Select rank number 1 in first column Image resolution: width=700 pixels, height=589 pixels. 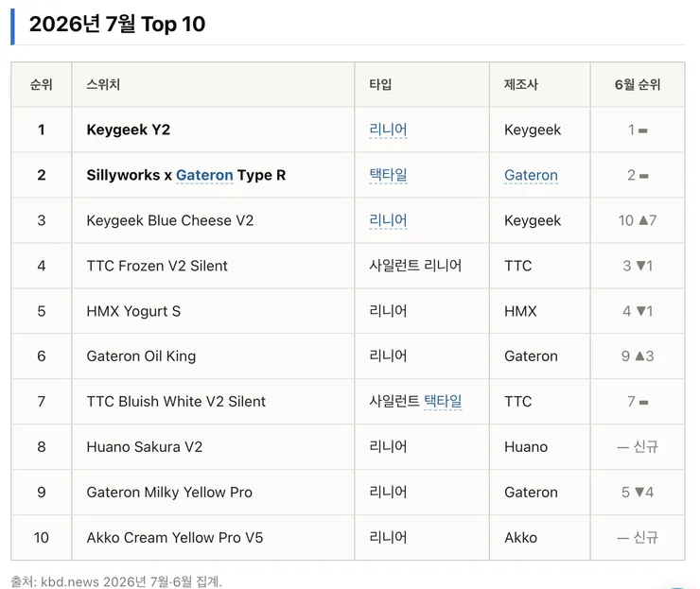[41, 130]
